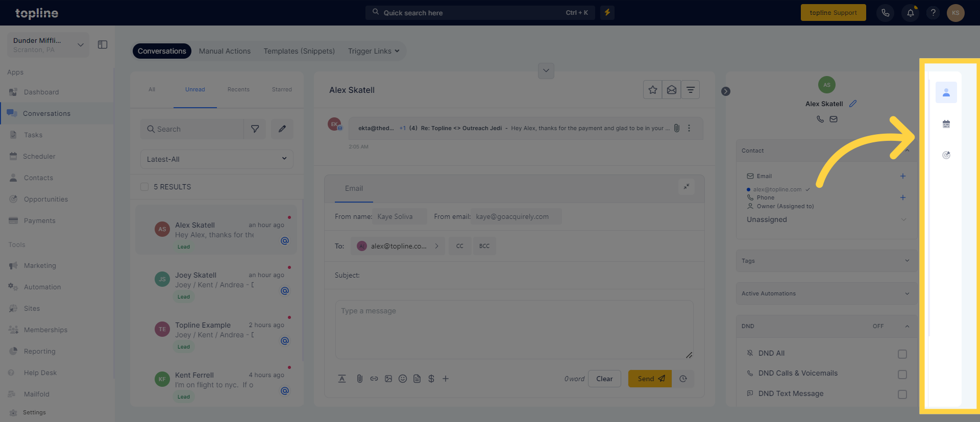This screenshot has width=980, height=422.
Task: Switch to the Unread tab
Action: tap(195, 89)
